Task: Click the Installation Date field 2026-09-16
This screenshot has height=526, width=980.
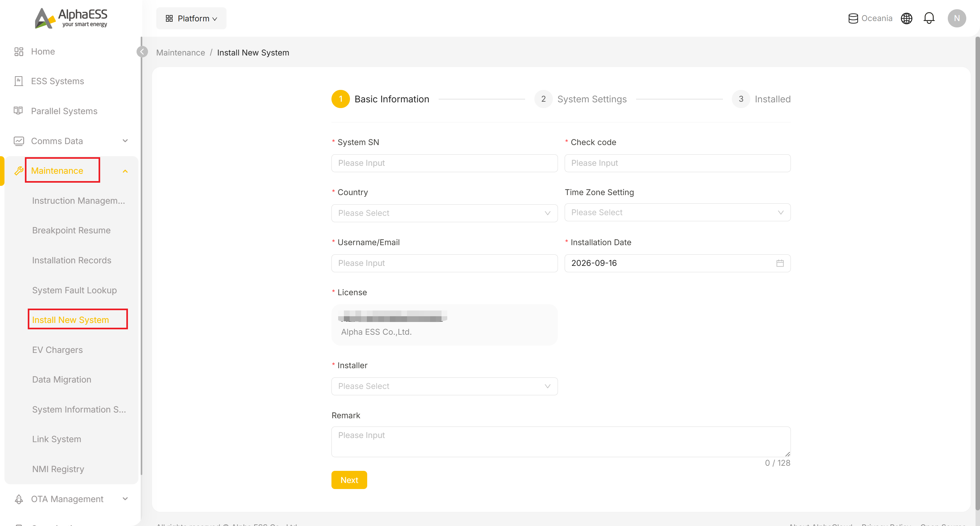Action: 677,263
